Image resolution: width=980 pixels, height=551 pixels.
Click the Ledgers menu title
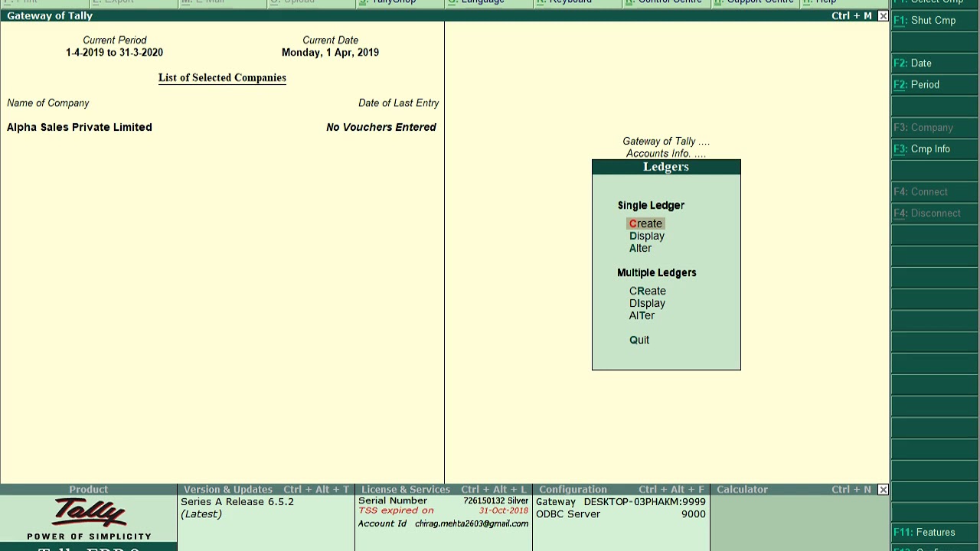(x=666, y=167)
